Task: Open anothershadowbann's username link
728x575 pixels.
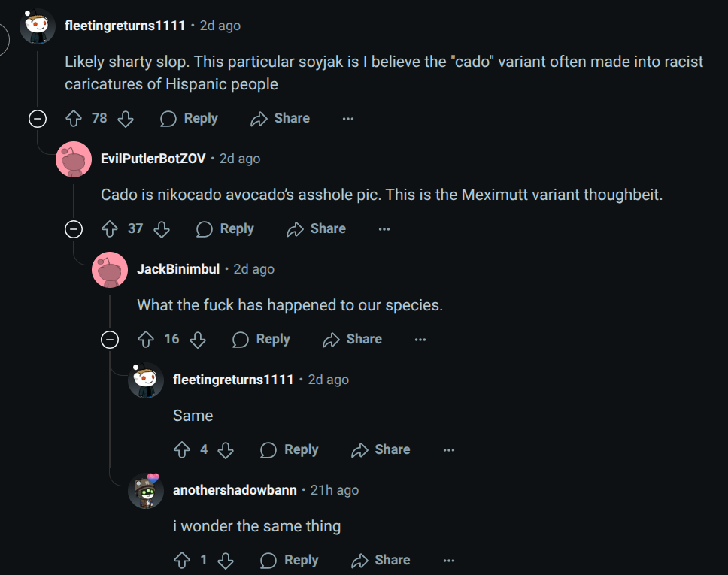Action: click(235, 490)
